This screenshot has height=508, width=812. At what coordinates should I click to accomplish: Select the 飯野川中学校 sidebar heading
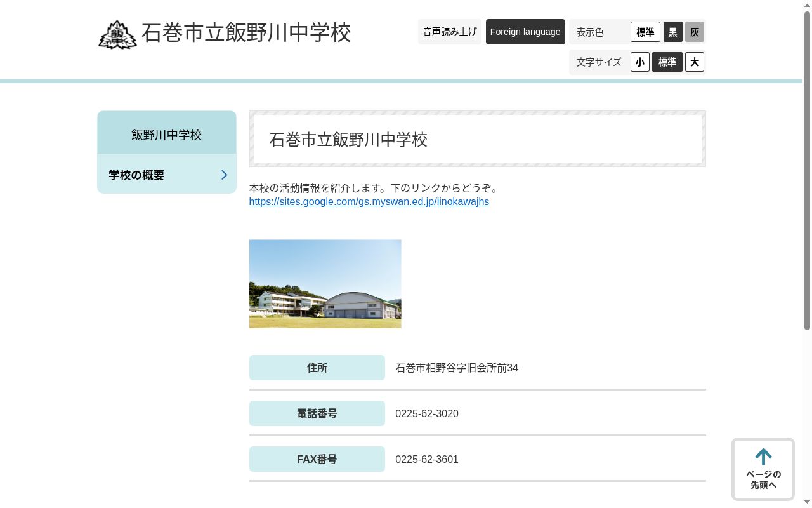point(167,134)
